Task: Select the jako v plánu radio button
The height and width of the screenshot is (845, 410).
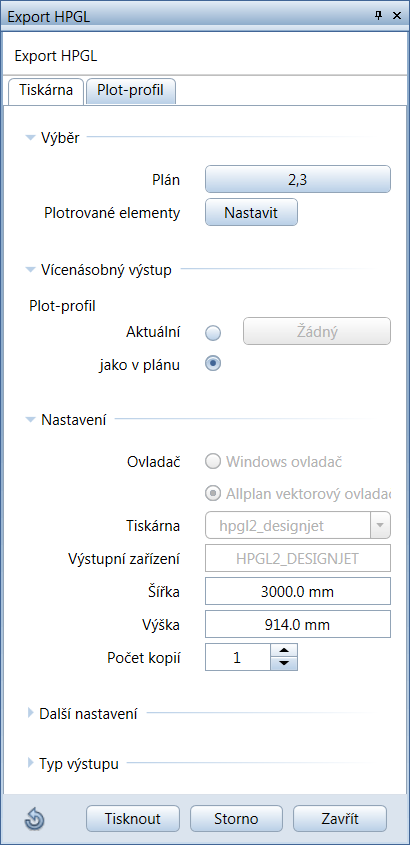Action: [213, 364]
